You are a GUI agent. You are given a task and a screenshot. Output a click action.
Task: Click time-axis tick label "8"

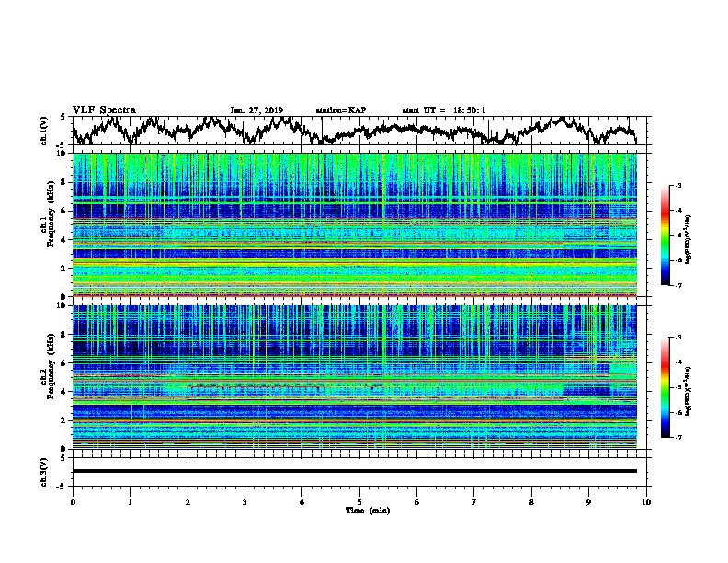pos(531,502)
